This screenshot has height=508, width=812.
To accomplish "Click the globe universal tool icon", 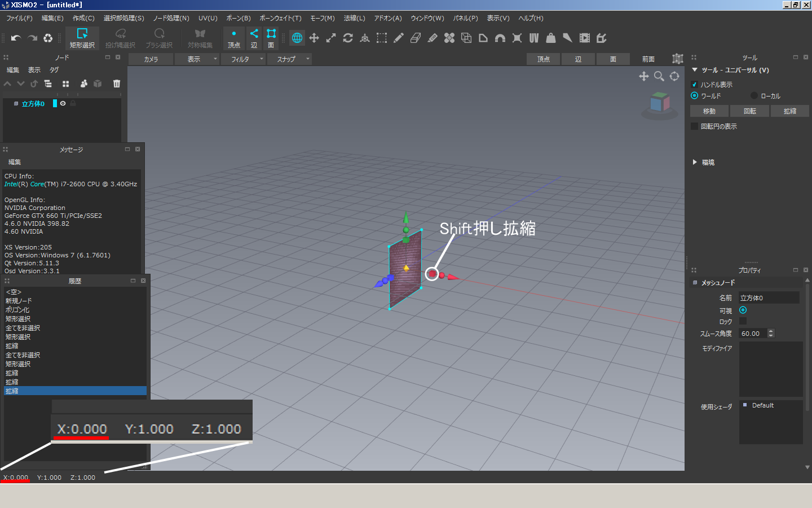I will pos(297,38).
